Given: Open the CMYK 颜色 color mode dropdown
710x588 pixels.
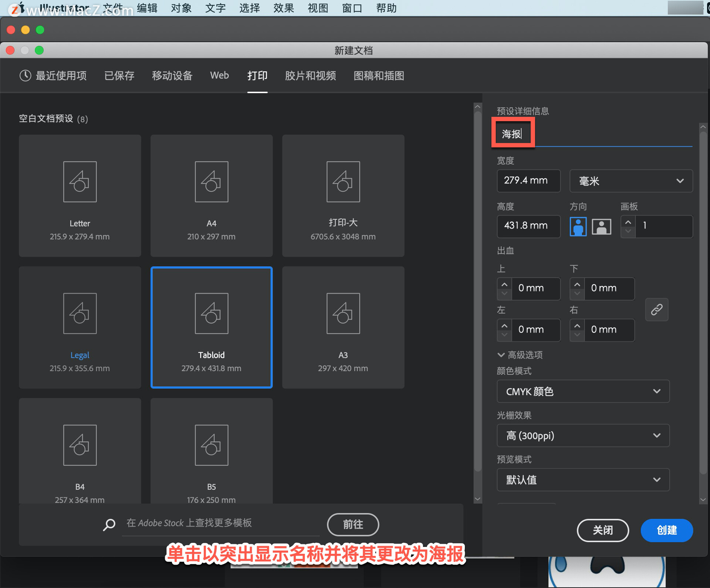Looking at the screenshot, I should 583,391.
